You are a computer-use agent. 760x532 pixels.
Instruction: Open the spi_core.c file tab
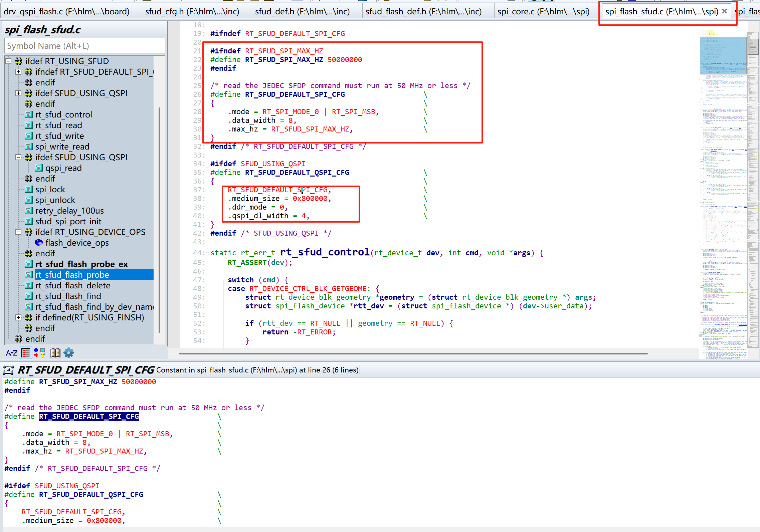coord(543,12)
